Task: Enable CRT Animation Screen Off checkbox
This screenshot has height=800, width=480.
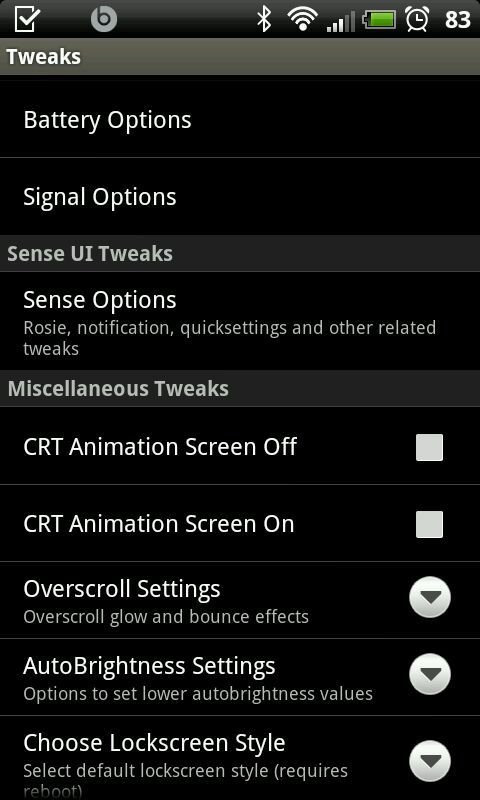Action: click(429, 447)
